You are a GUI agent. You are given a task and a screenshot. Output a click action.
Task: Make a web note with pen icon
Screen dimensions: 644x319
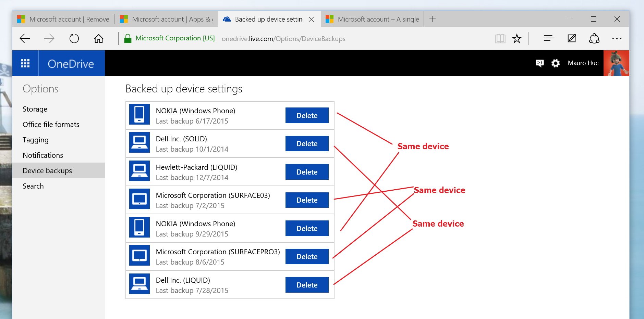point(572,38)
